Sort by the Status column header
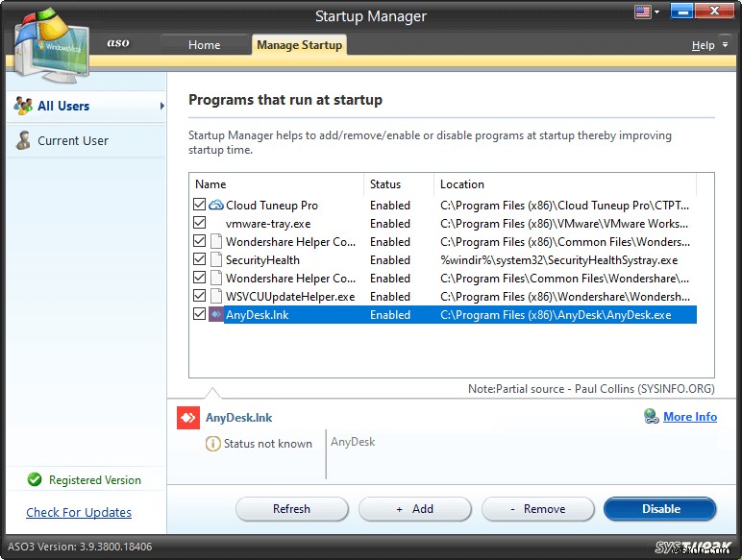This screenshot has height=560, width=742. coord(399,184)
